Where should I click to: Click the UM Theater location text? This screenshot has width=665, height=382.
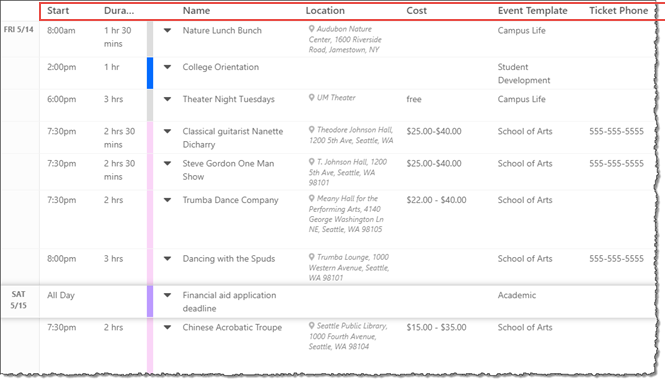click(x=336, y=98)
